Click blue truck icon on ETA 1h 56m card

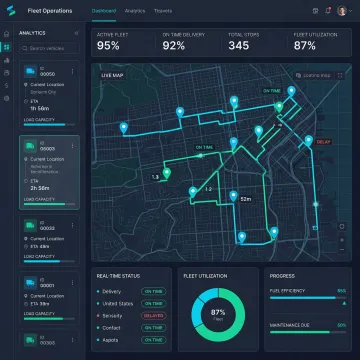(x=30, y=71)
